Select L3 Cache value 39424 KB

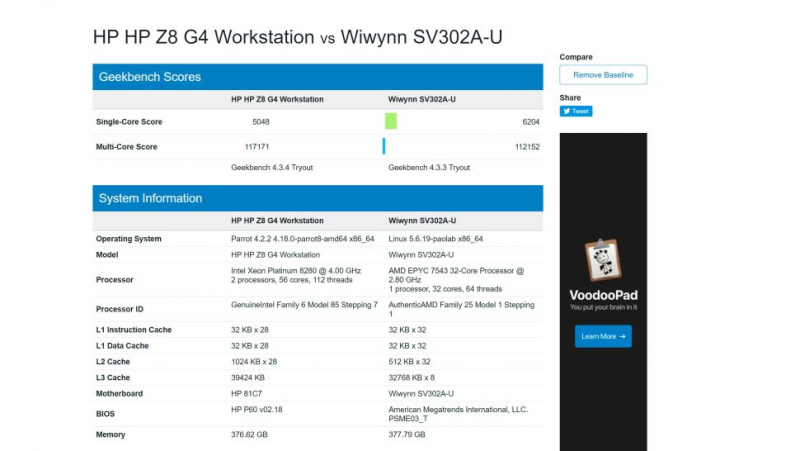[248, 378]
